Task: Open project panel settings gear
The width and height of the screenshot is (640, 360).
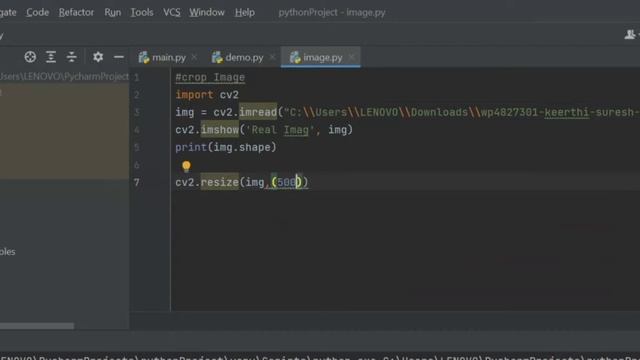Action: pos(98,57)
